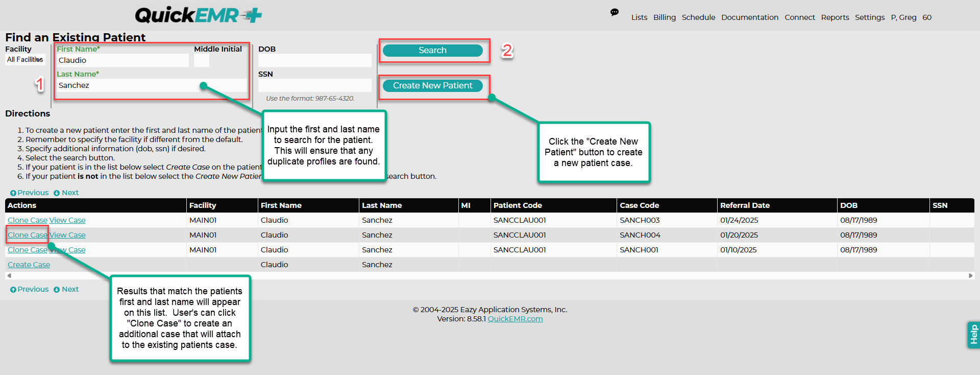The image size is (980, 375).
Task: Click the QuickEMR logo
Action: [199, 15]
